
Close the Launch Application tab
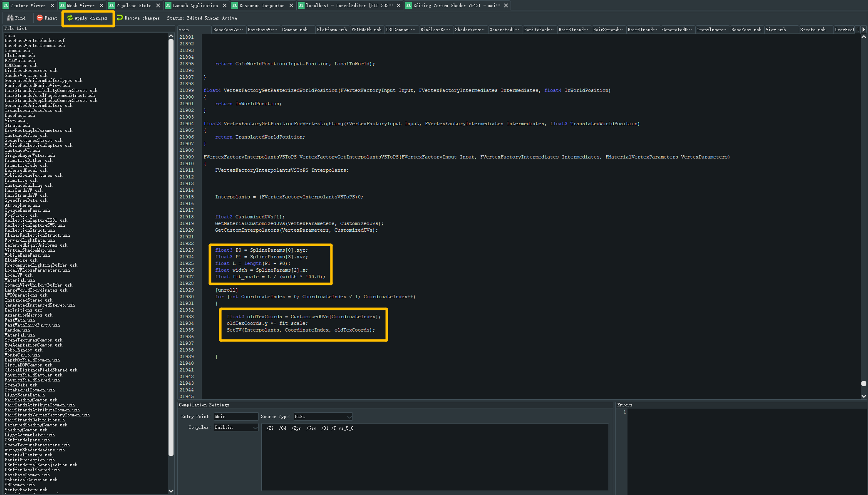tap(225, 5)
